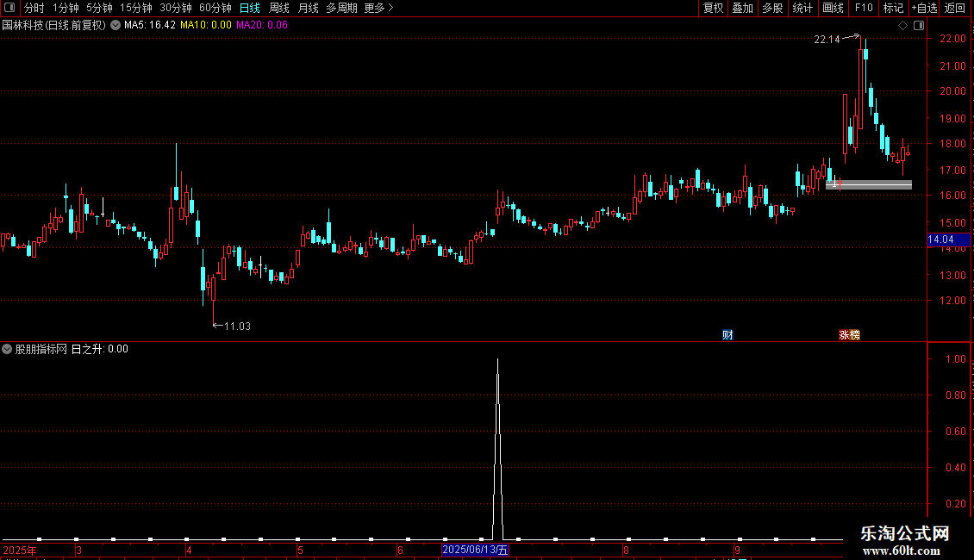The width and height of the screenshot is (974, 560).
Task: Click the 14.04 price label on axis
Action: [948, 240]
